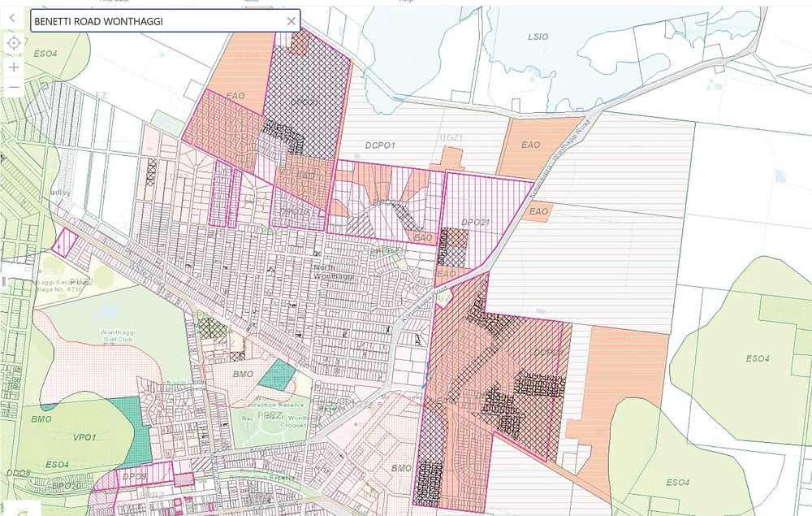
Task: Expand the side panel handle on the left edge
Action: click(x=3, y=282)
